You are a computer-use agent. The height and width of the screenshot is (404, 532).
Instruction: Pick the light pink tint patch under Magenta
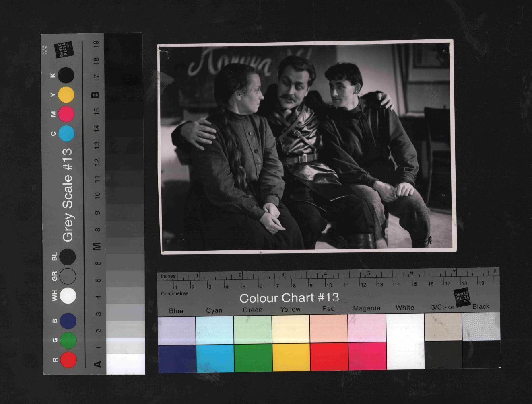click(367, 328)
